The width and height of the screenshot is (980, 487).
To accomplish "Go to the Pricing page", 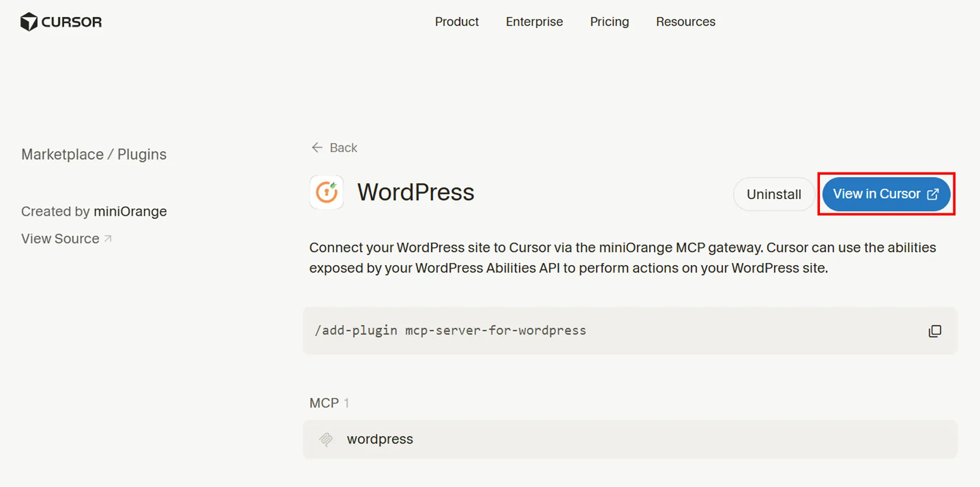I will pyautogui.click(x=609, y=22).
